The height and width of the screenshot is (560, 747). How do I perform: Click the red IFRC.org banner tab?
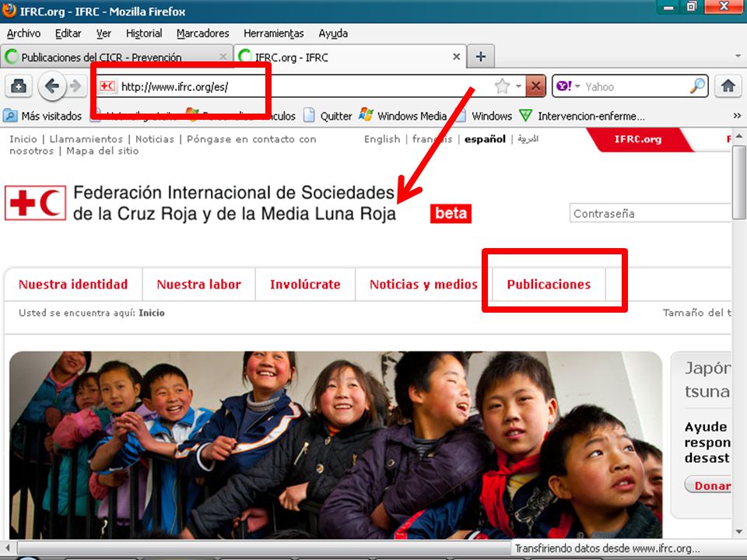638,139
